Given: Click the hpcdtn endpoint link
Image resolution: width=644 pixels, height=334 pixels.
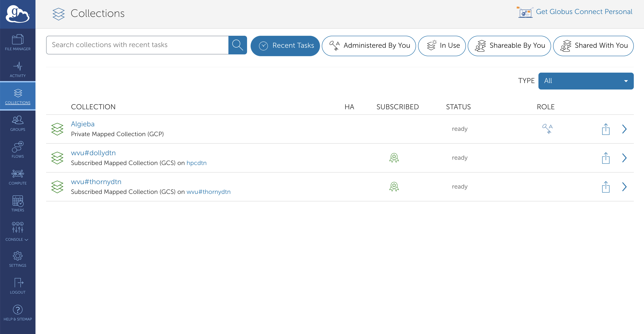Looking at the screenshot, I should [x=196, y=163].
